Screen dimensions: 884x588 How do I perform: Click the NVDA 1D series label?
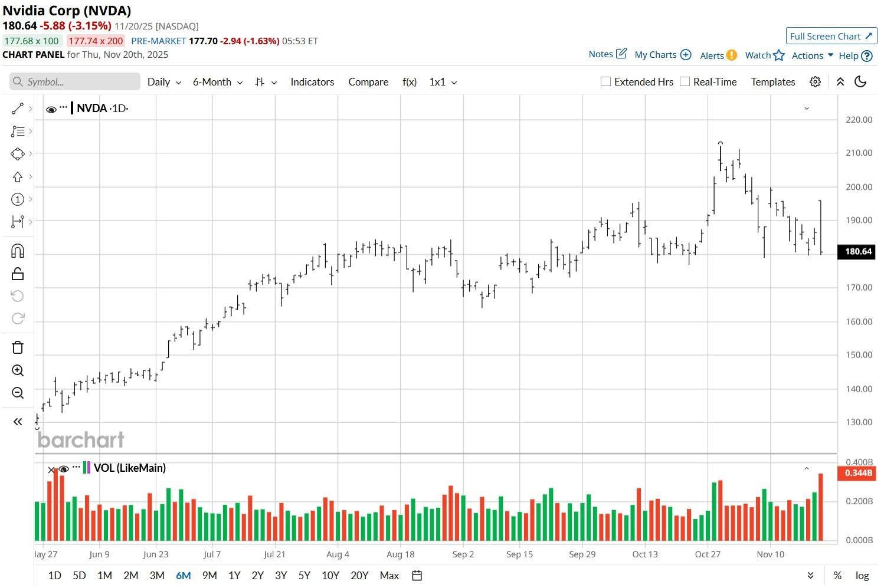102,109
